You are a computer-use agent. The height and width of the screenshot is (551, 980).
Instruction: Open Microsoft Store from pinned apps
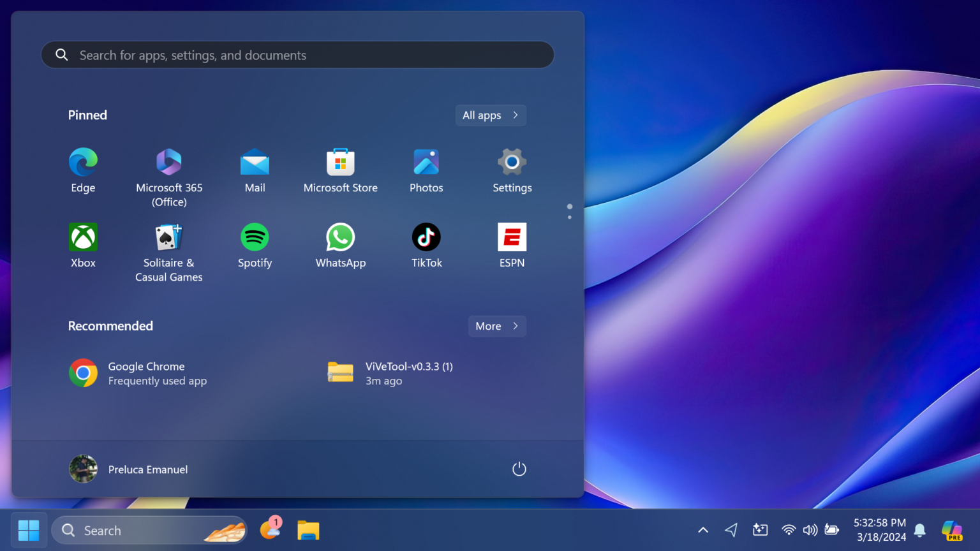click(x=341, y=170)
